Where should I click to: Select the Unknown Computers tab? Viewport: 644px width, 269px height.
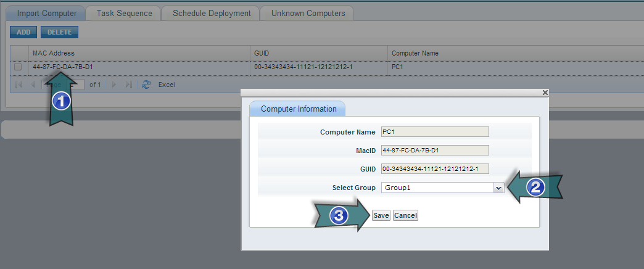[x=308, y=13]
